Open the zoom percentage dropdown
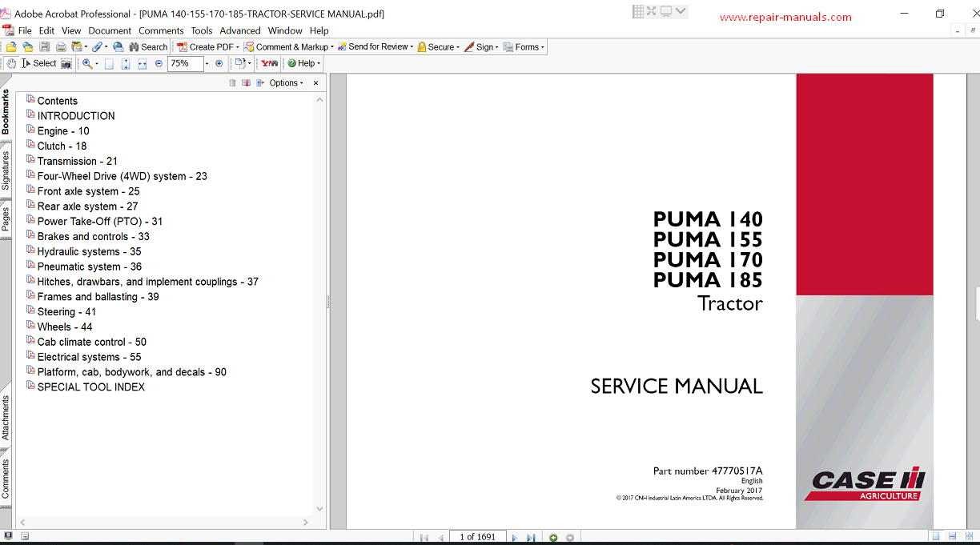The height and width of the screenshot is (545, 980). [207, 63]
